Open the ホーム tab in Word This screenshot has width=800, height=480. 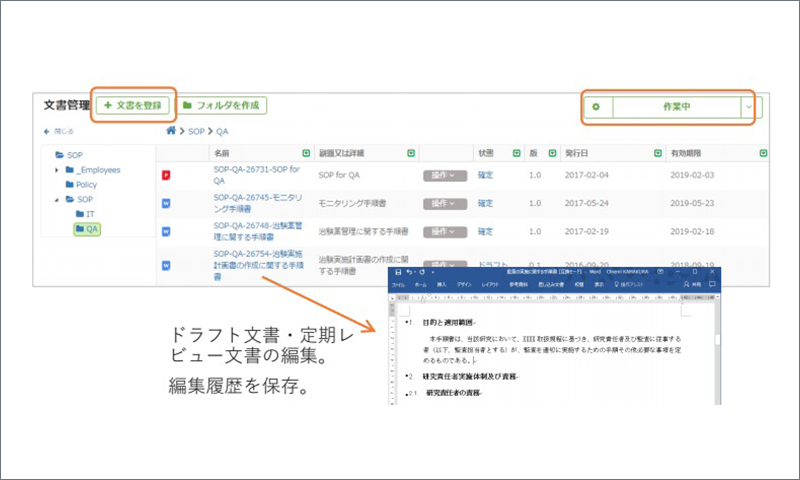[420, 285]
